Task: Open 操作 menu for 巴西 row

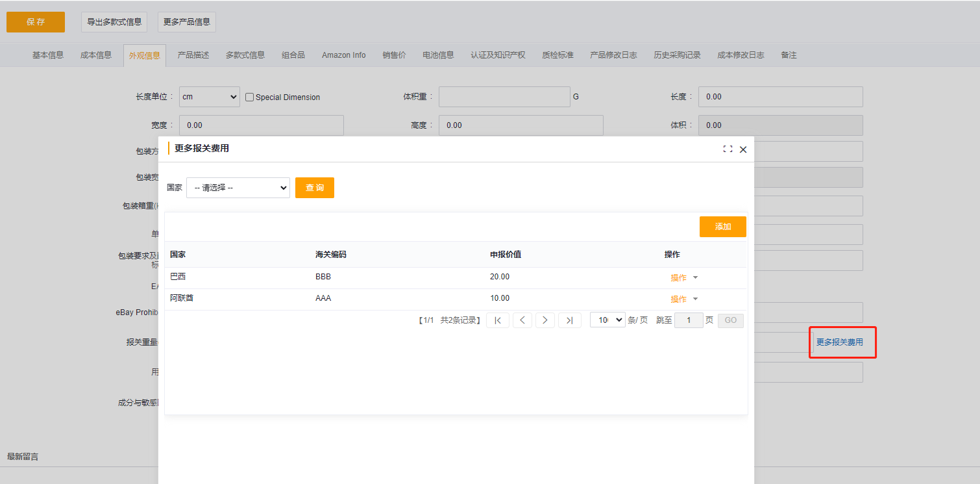Action: pos(679,277)
